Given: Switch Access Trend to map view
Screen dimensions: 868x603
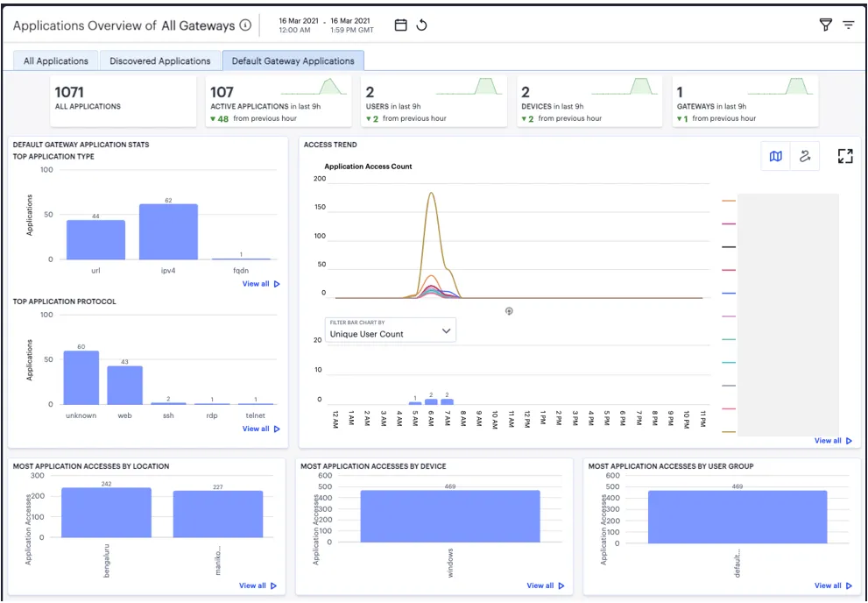Looking at the screenshot, I should [775, 157].
